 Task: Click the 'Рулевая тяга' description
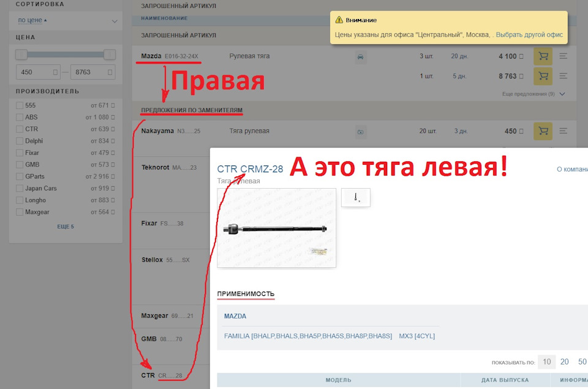pyautogui.click(x=249, y=56)
